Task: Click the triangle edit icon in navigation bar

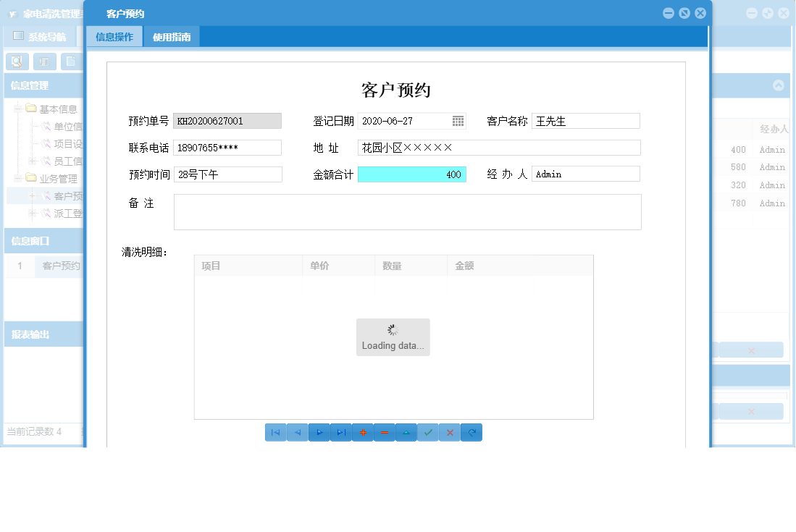Action: click(406, 432)
